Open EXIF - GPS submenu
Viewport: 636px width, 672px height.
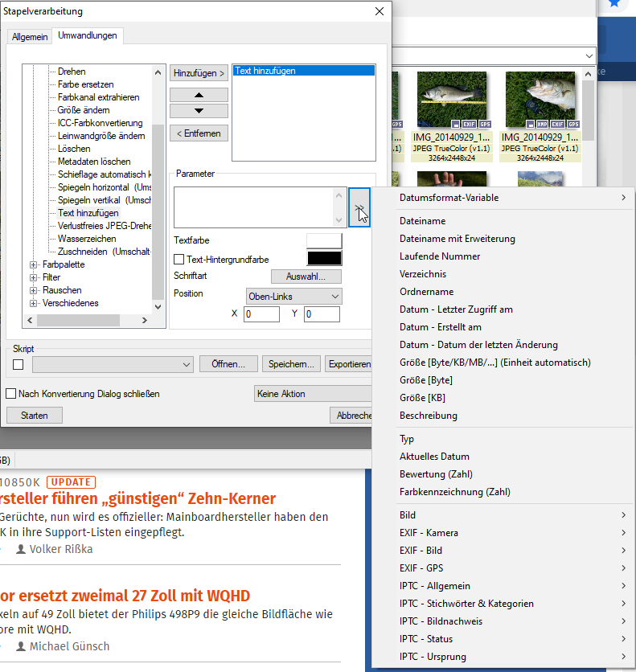tap(503, 568)
